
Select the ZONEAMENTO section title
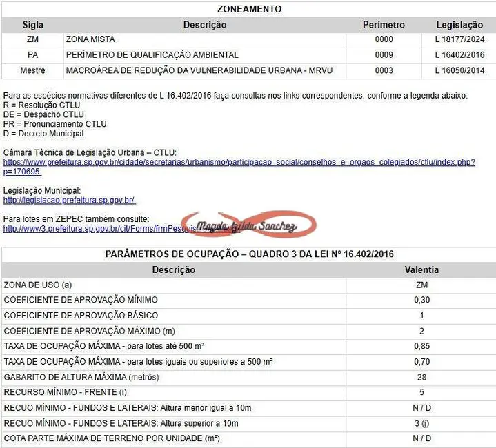(x=249, y=9)
